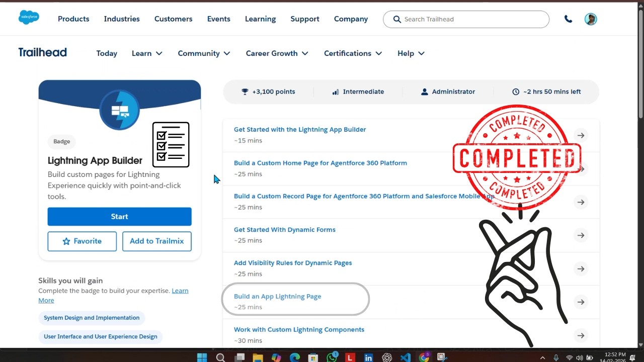Viewport: 644px width, 362px height.
Task: Click the Favorite button
Action: tap(82, 241)
